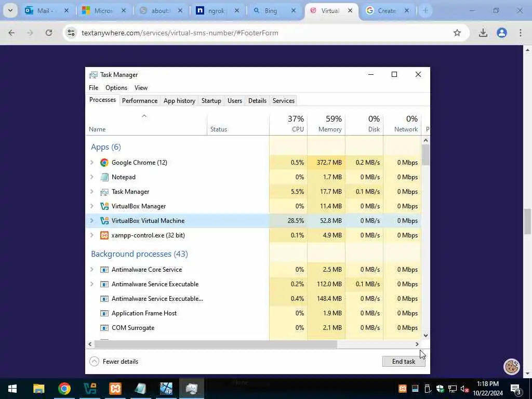Open Chrome's three-dot menu
Screen dimensions: 532x399
point(521,33)
